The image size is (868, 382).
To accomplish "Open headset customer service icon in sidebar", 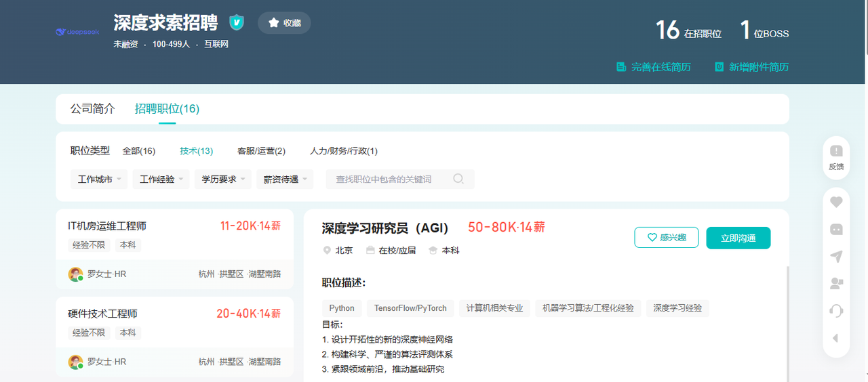I will [836, 311].
